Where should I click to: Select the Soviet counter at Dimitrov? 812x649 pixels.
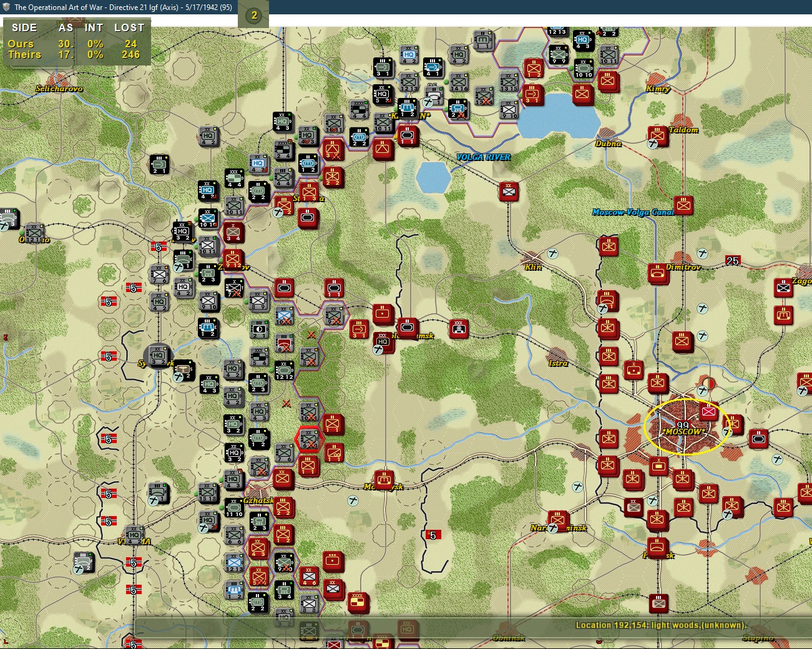(657, 273)
